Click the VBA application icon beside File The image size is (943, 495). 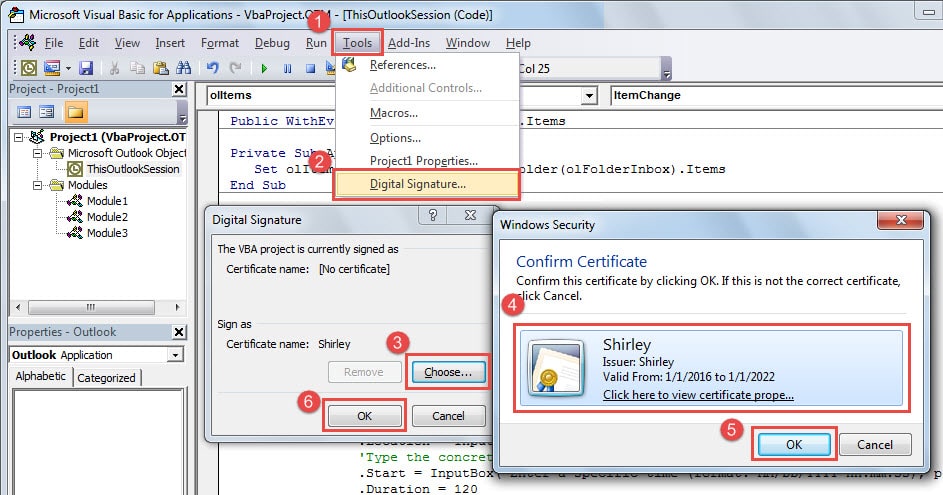(28, 42)
